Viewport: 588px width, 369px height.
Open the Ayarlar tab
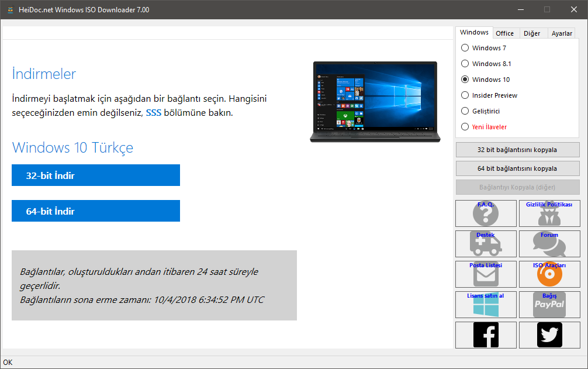(562, 33)
